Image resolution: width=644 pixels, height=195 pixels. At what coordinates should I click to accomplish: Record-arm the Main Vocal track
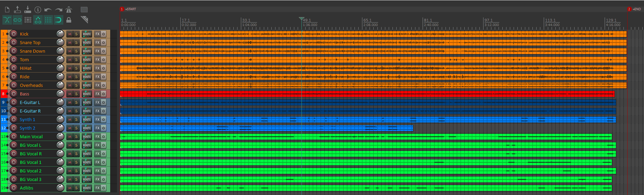tap(14, 136)
